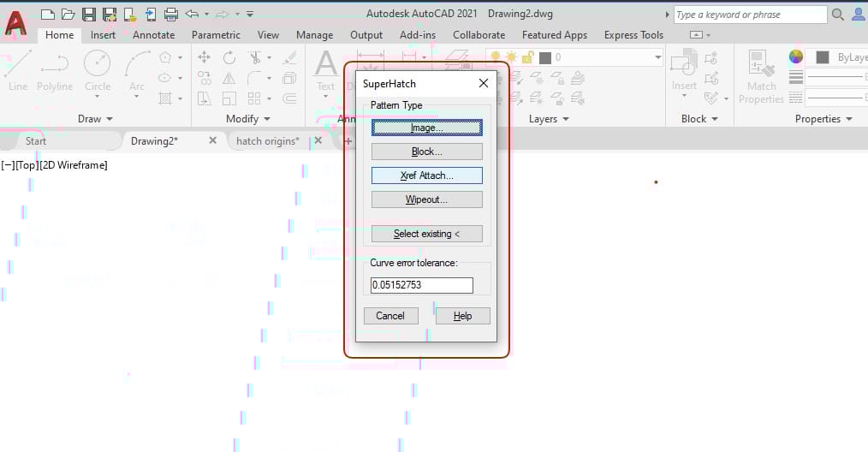Screen dimensions: 868x452
Task: Expand the Block panel
Action: pyautogui.click(x=699, y=118)
